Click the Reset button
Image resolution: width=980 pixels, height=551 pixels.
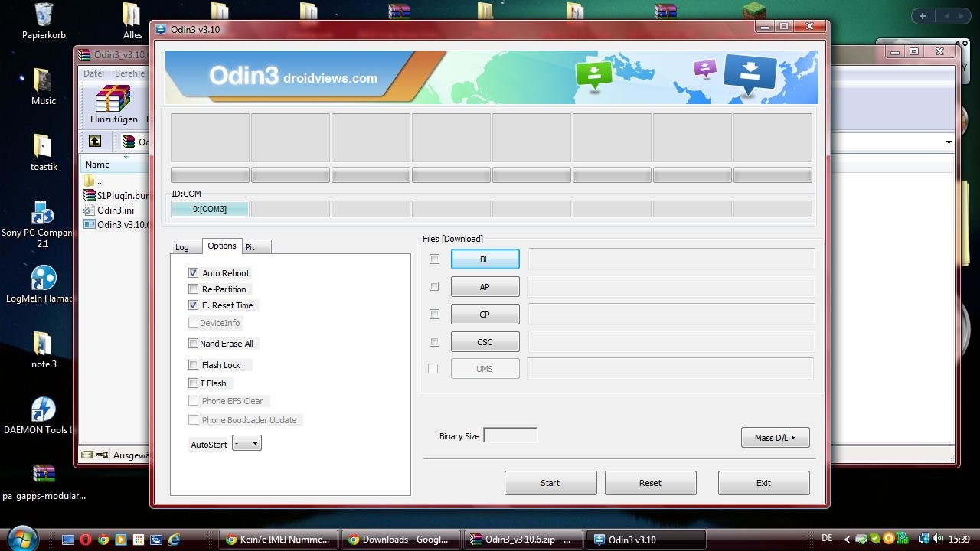tap(651, 483)
